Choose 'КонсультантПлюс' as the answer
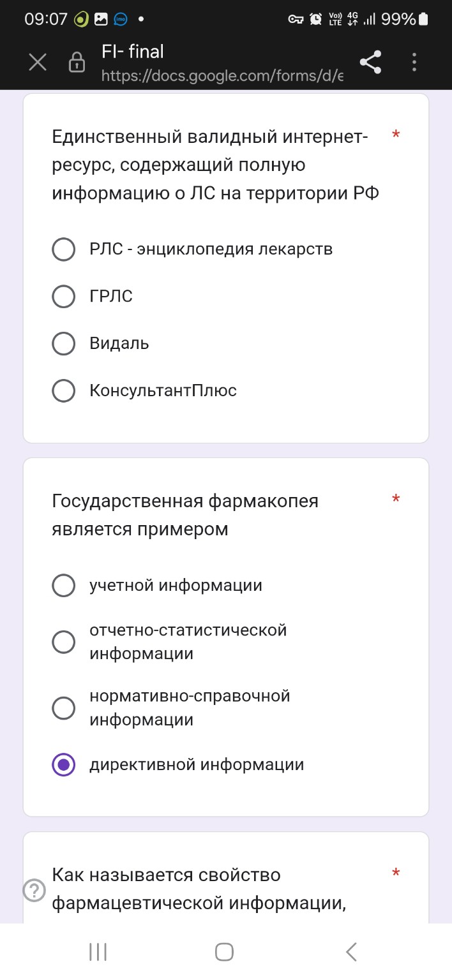The width and height of the screenshot is (452, 980). click(x=63, y=390)
